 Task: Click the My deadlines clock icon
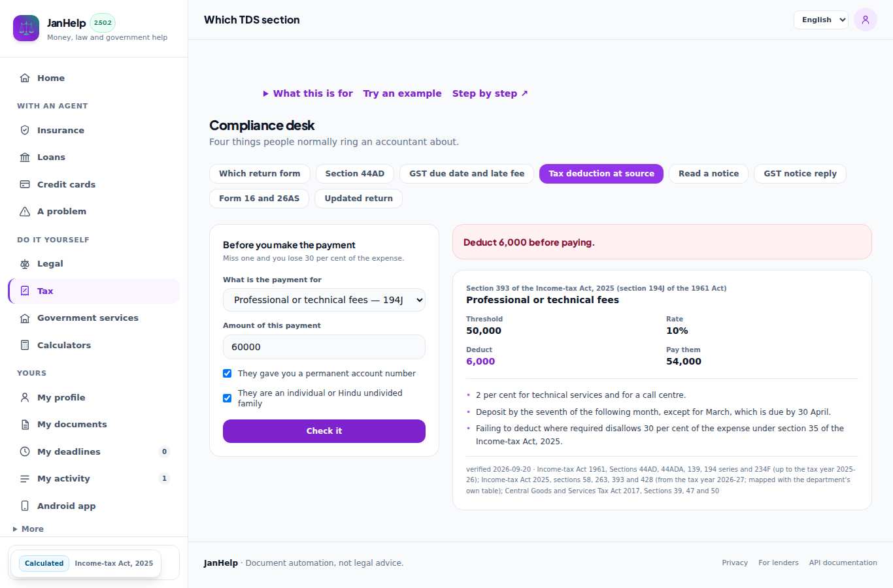[x=25, y=451]
